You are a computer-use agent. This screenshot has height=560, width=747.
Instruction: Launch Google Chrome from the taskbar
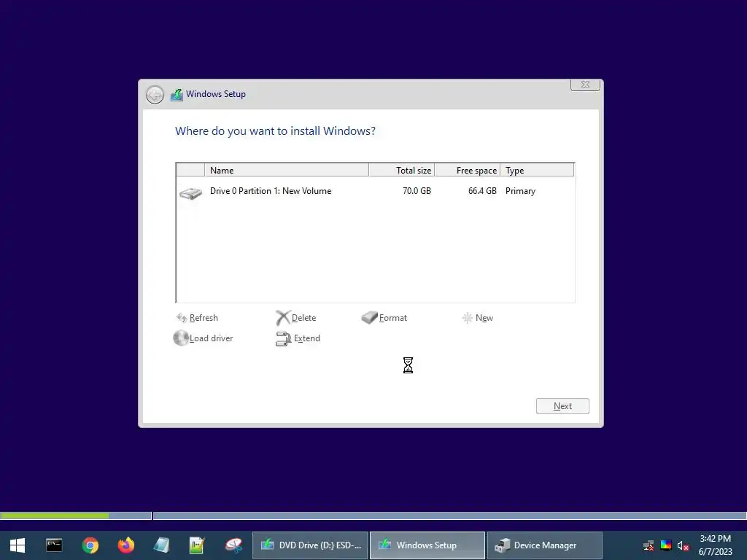tap(90, 545)
